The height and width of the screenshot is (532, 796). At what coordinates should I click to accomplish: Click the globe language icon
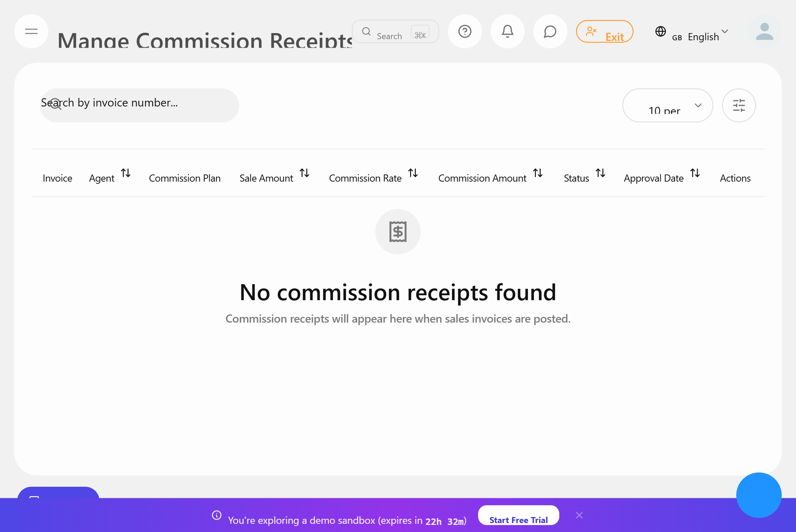tap(661, 32)
